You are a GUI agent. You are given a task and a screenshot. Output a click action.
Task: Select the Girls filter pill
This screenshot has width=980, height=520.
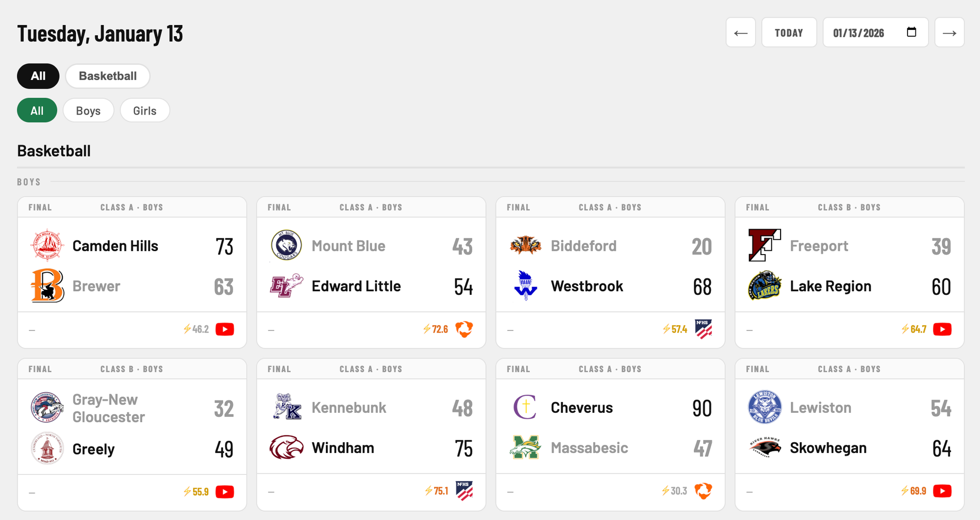pos(145,111)
